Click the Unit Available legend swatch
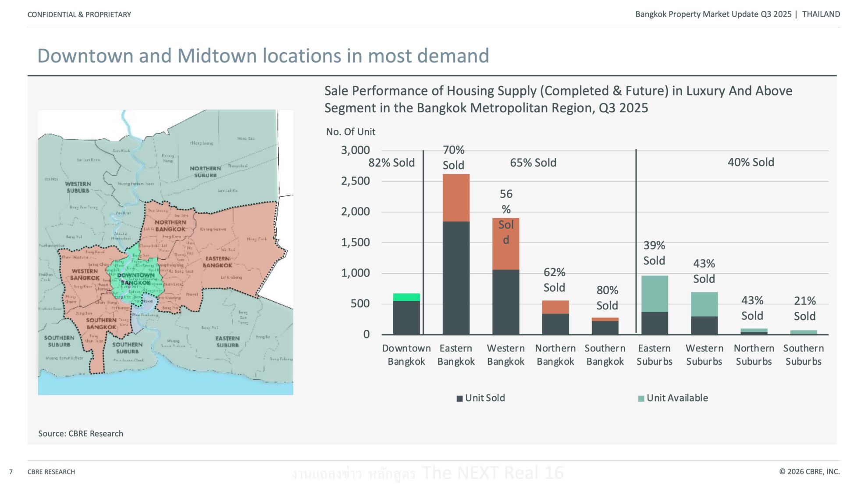The height and width of the screenshot is (488, 868). pyautogui.click(x=641, y=399)
